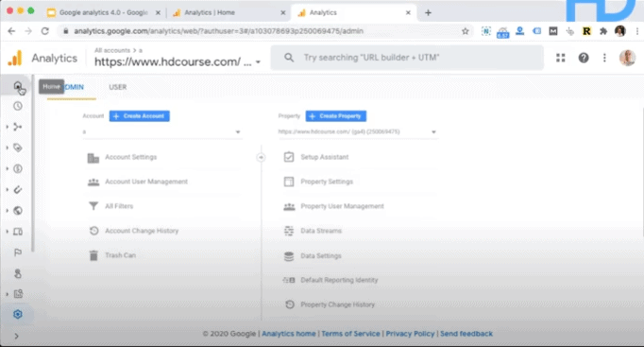The height and width of the screenshot is (347, 644).
Task: Open Account Change History
Action: click(x=142, y=231)
